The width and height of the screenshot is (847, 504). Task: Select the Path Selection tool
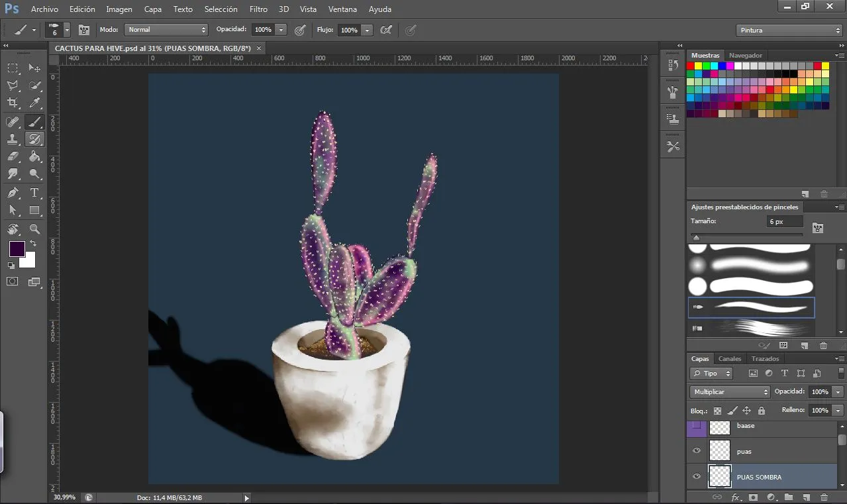point(13,211)
